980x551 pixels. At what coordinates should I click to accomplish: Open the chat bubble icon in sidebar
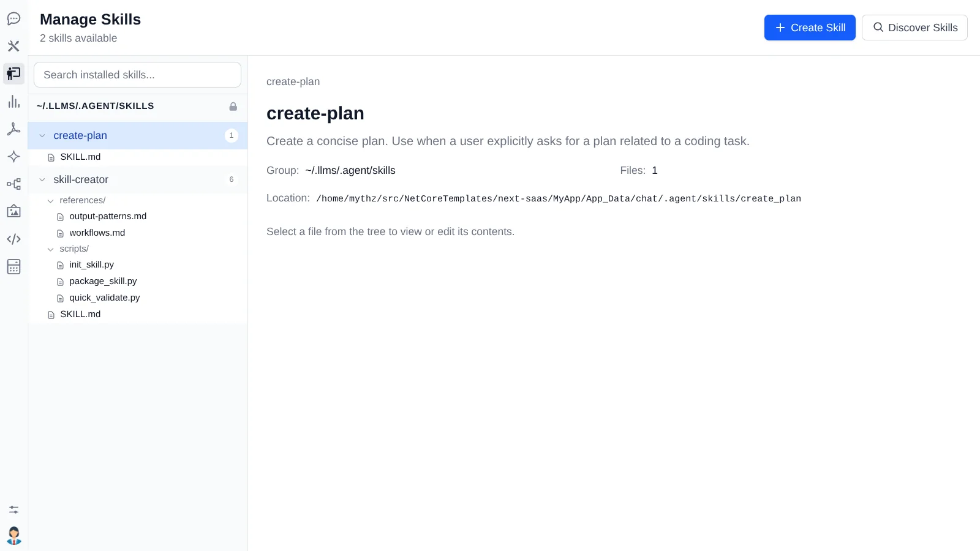pyautogui.click(x=13, y=18)
